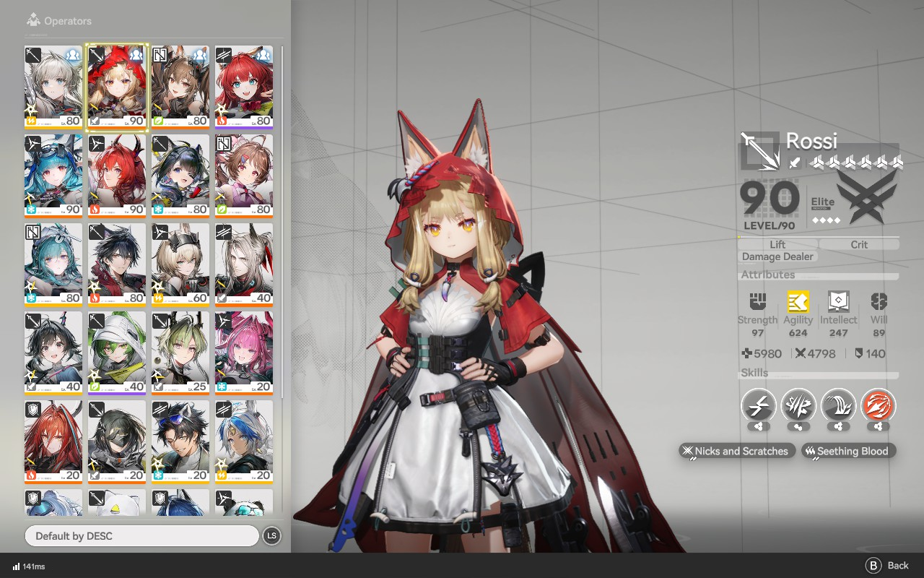Image resolution: width=924 pixels, height=578 pixels.
Task: Click the small sword icon under Rossi's name
Action: pyautogui.click(x=794, y=163)
